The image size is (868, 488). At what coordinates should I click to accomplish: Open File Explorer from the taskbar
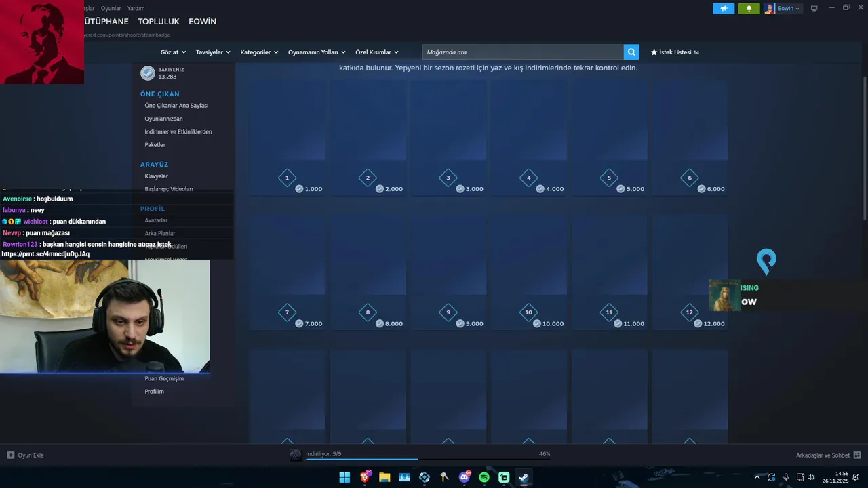coord(384,477)
